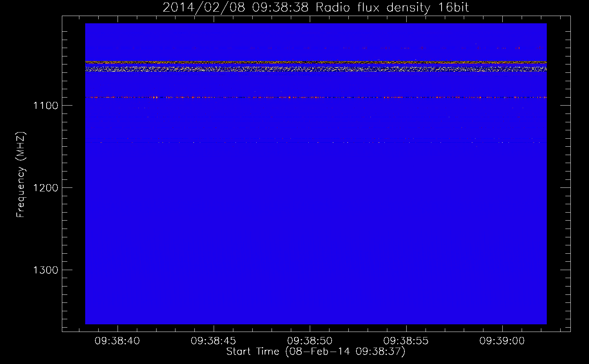Screen dimensions: 589x364
Task: Select the 1100 frequency tick label
Action: click(46, 106)
